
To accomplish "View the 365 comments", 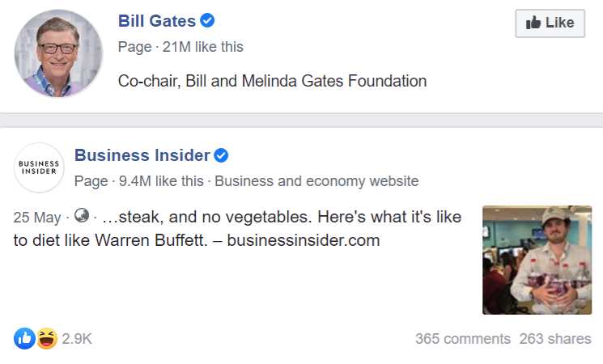I will [x=463, y=339].
